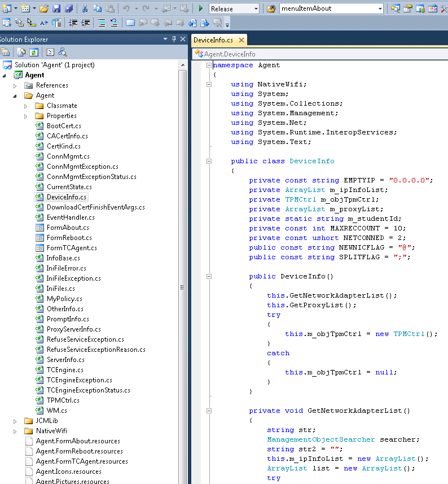The height and width of the screenshot is (484, 448).
Task: Decrease line indent in text editor toolbar
Action: click(x=73, y=23)
